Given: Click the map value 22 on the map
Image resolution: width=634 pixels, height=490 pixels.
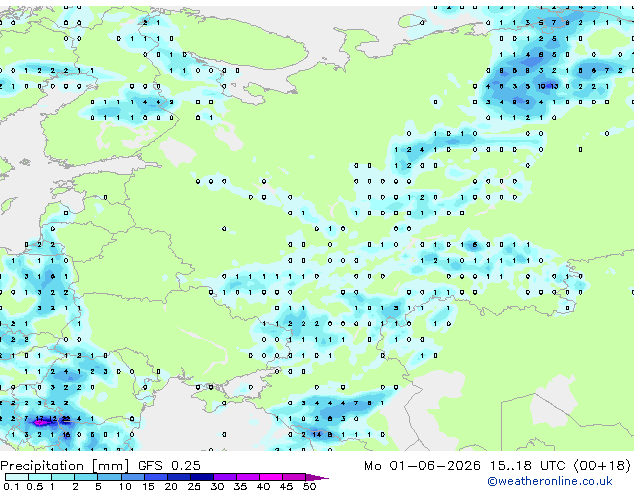Looking at the screenshot, I should coord(66,419).
